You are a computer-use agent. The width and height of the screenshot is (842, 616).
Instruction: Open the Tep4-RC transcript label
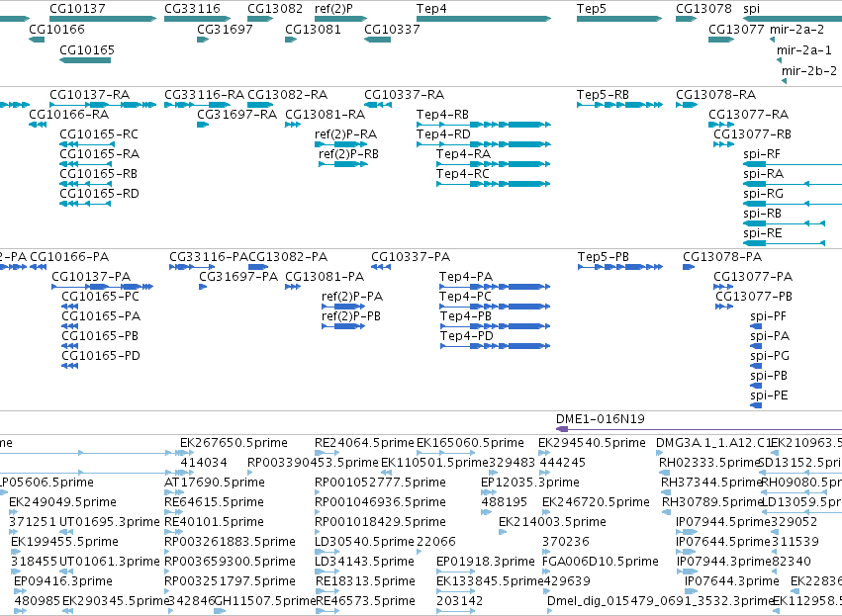pos(463,173)
